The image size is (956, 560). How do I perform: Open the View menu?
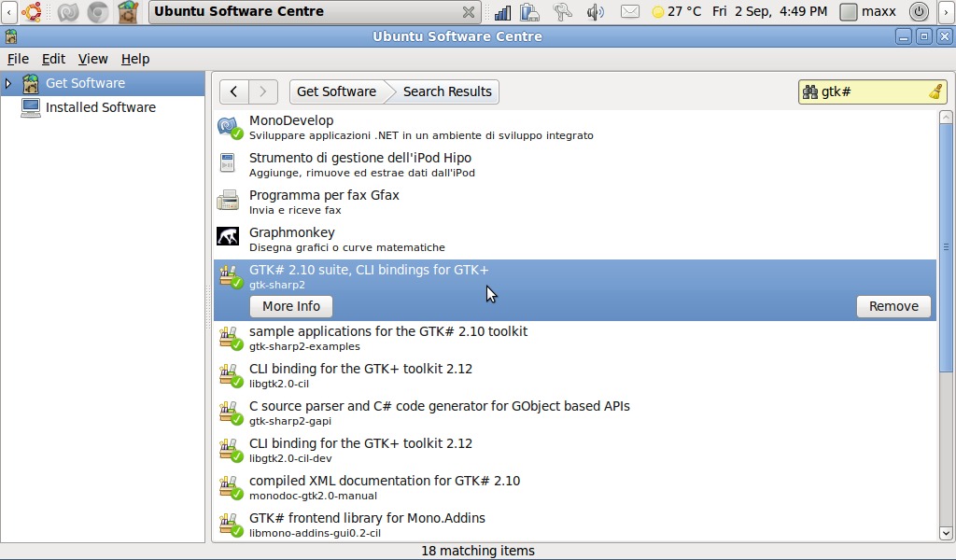[x=92, y=59]
